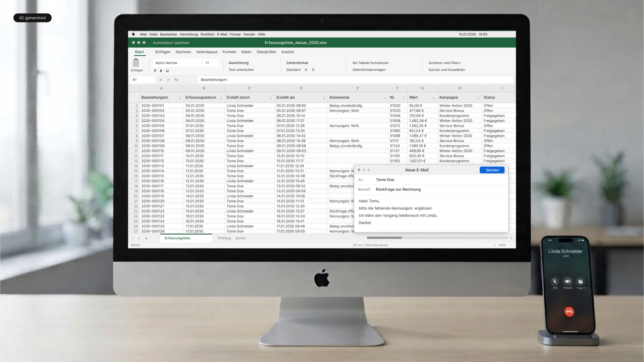Open the Postfach menu
644x362 pixels.
coord(207,34)
